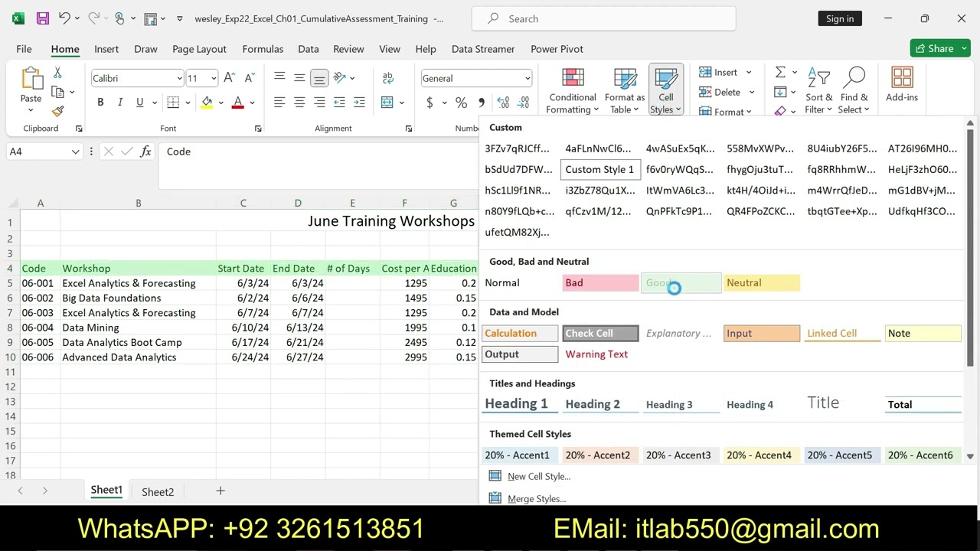Open the Format as Table dropdown
Viewport: 980px width, 551px height.
[x=625, y=90]
